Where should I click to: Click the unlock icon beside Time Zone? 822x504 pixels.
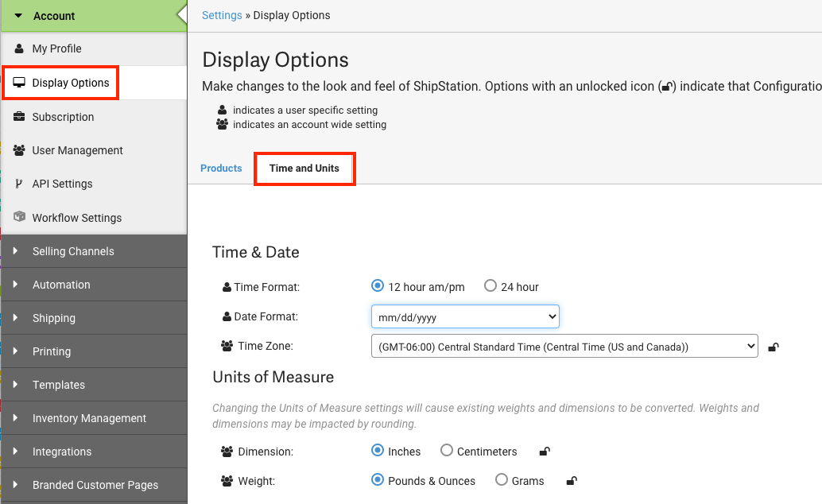coord(774,347)
